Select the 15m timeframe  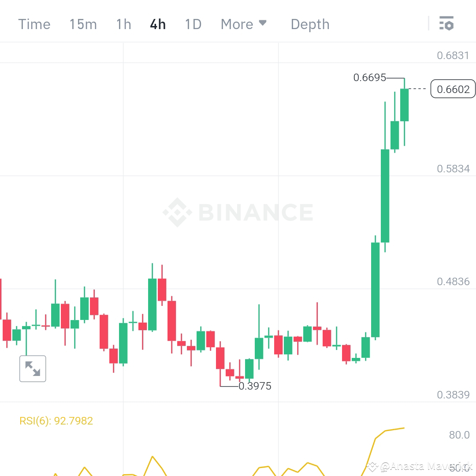click(x=83, y=24)
